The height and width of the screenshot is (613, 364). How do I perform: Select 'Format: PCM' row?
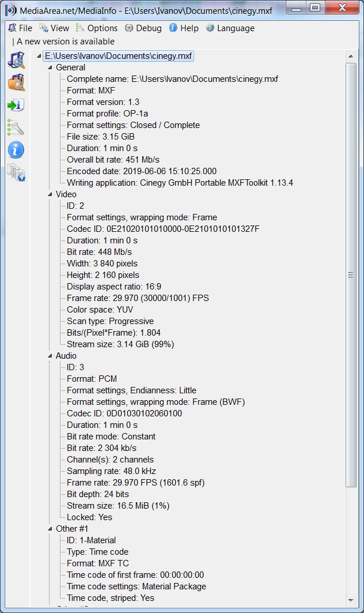pyautogui.click(x=92, y=379)
